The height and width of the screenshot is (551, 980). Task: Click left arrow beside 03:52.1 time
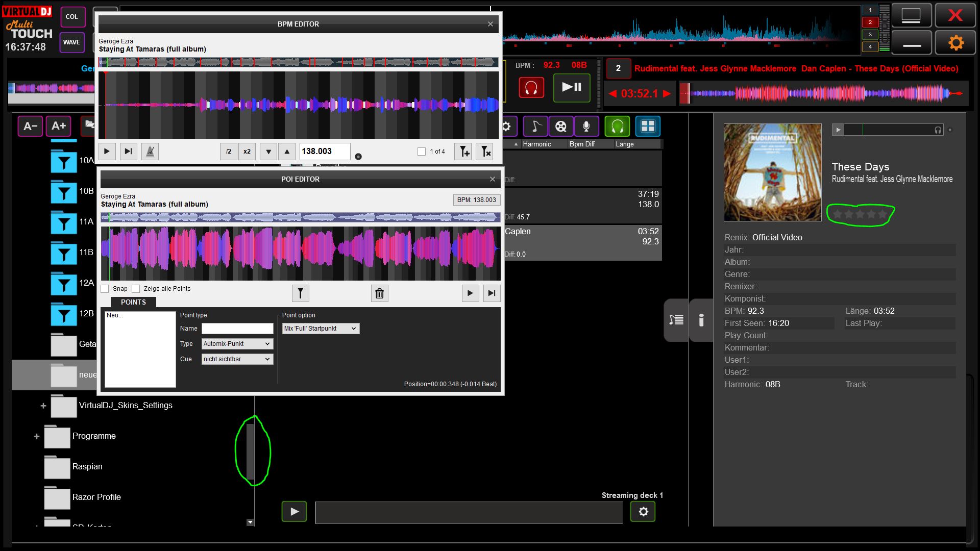[x=612, y=94]
